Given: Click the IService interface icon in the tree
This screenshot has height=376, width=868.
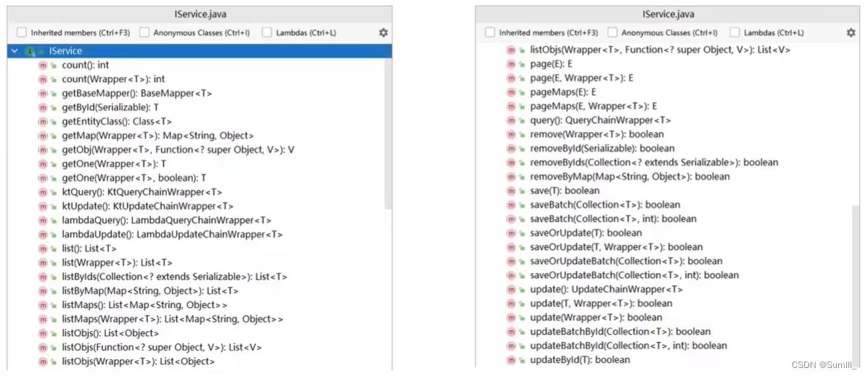Looking at the screenshot, I should [x=29, y=51].
